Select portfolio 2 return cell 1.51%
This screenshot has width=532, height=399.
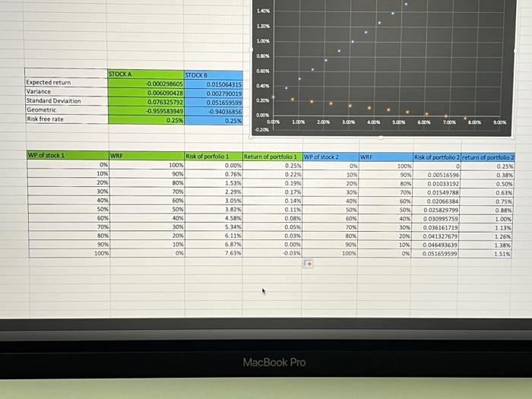tap(485, 254)
